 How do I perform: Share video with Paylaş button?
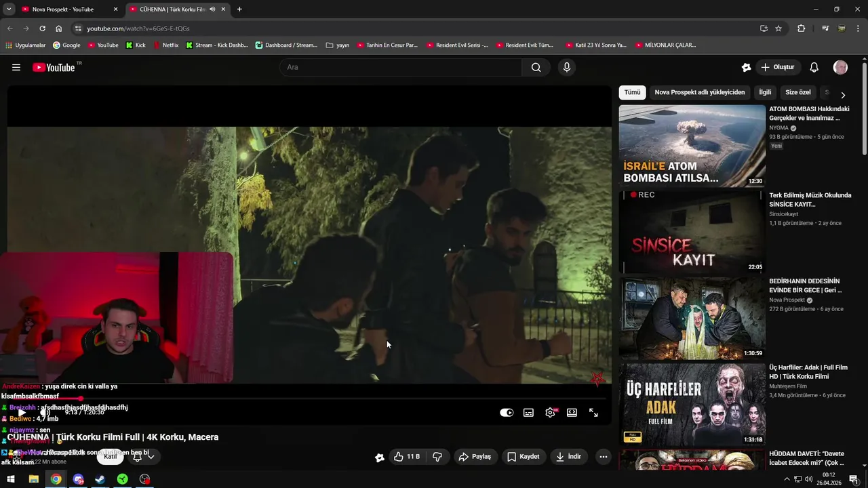[x=475, y=457]
